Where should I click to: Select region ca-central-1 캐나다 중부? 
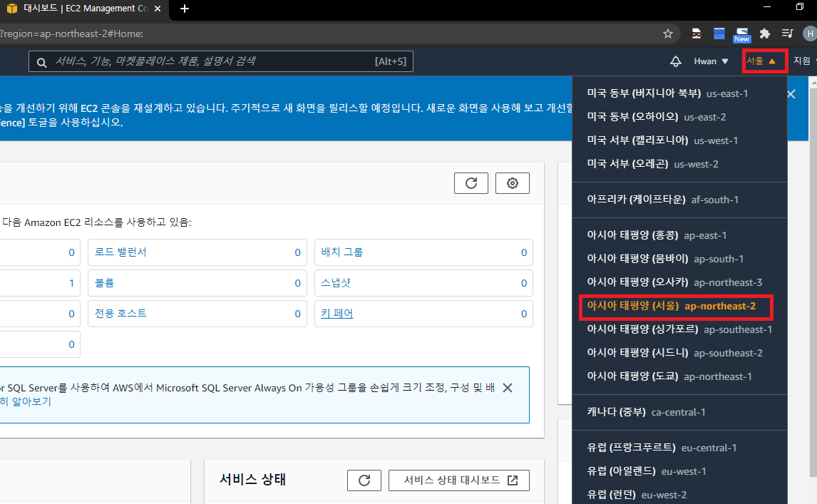[646, 412]
